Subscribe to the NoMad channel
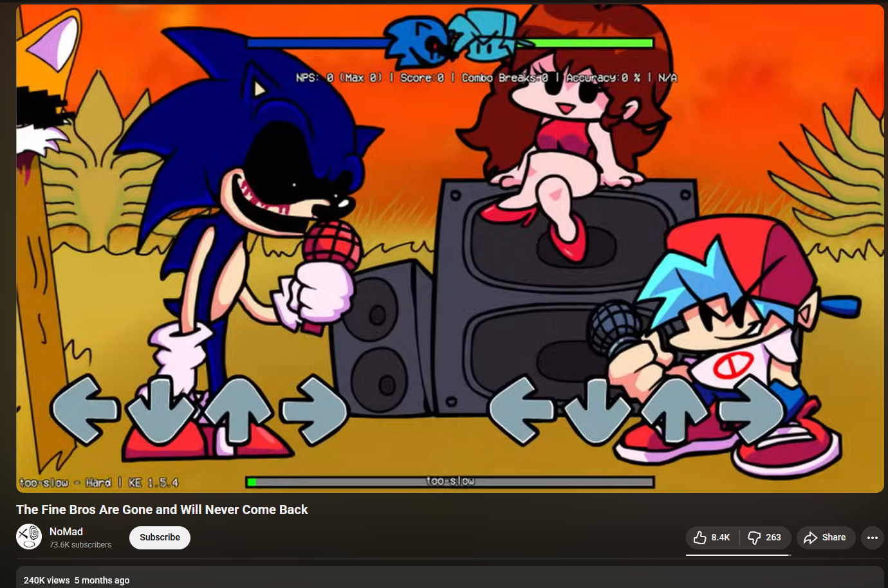Viewport: 888px width, 588px height. (x=160, y=537)
